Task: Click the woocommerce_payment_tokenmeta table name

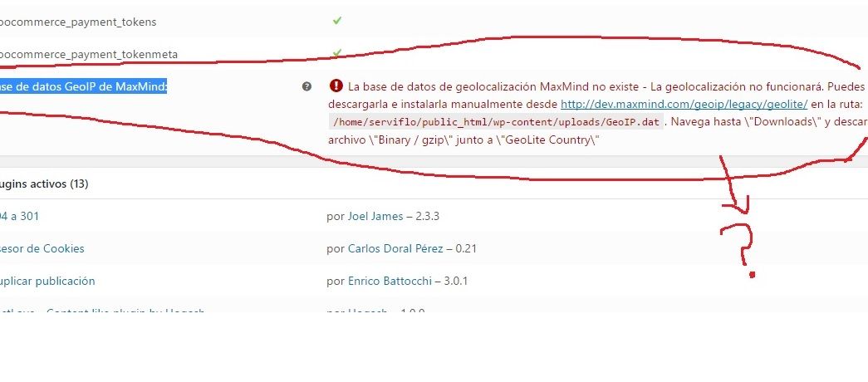Action: click(89, 54)
